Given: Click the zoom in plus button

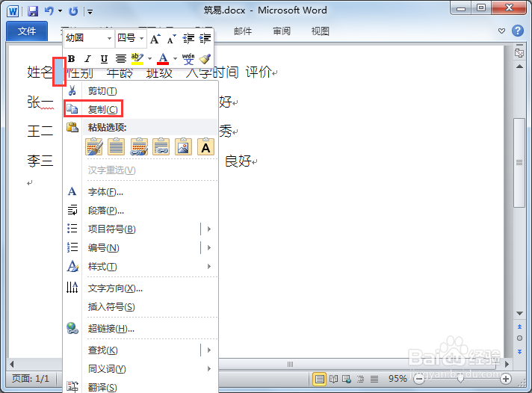Looking at the screenshot, I should [x=506, y=379].
